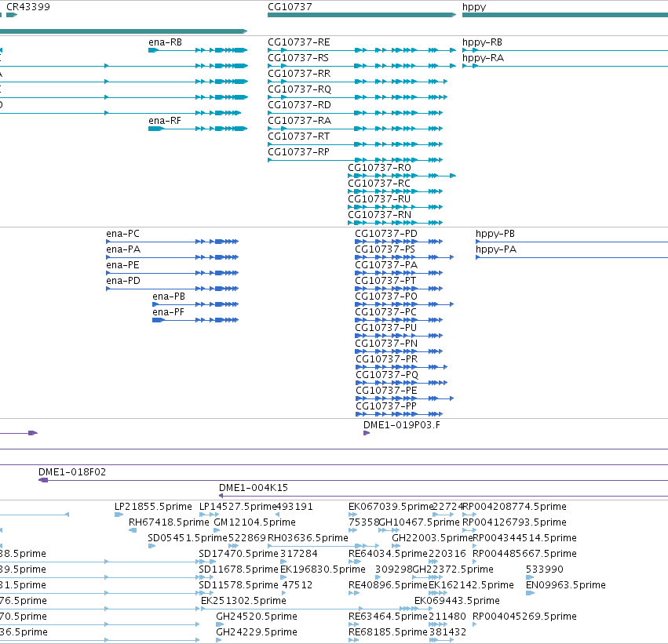Screen dimensions: 668x644
Task: Select the CG10737-PD protein label
Action: (386, 234)
